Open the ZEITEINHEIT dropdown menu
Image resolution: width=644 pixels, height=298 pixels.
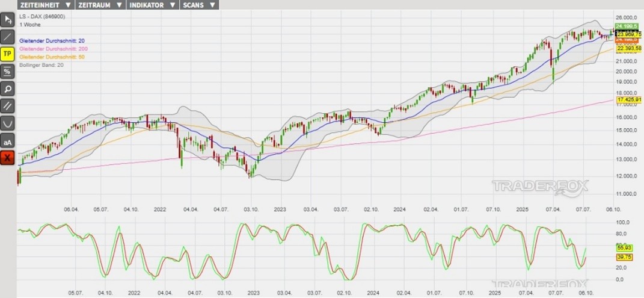(45, 5)
